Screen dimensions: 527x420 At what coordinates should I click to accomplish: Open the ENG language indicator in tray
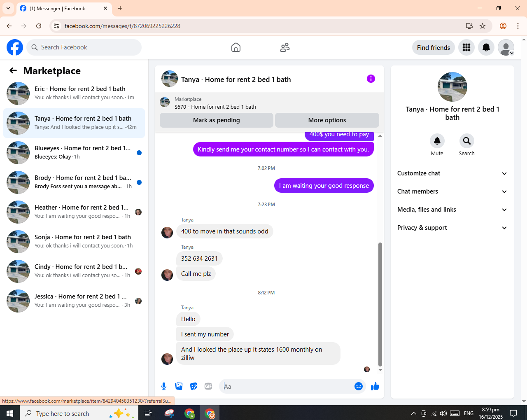tap(469, 413)
